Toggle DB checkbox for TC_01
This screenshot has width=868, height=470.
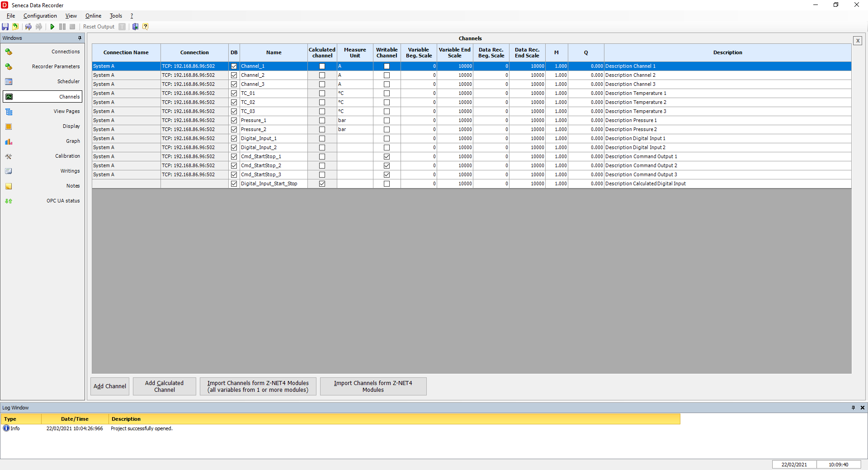click(234, 94)
